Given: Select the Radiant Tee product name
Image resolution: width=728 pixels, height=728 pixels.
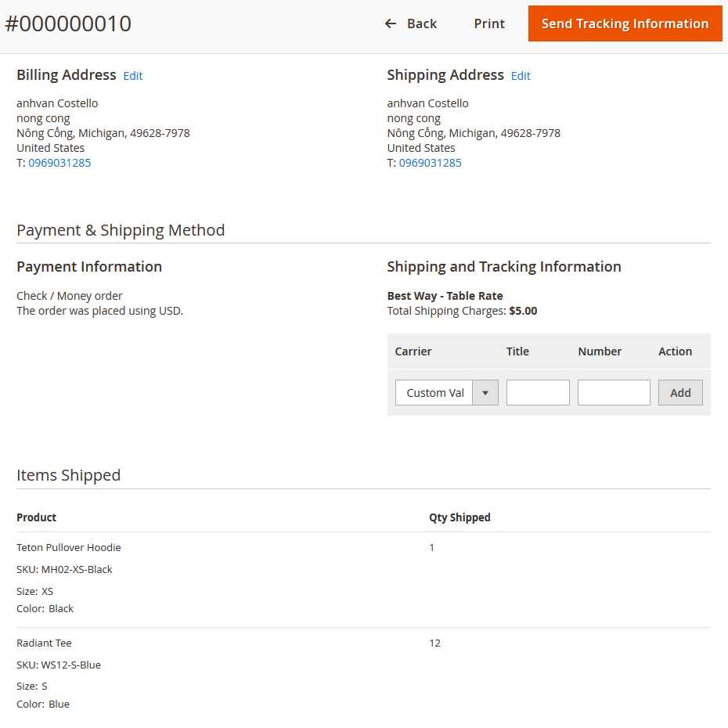Looking at the screenshot, I should point(44,643).
